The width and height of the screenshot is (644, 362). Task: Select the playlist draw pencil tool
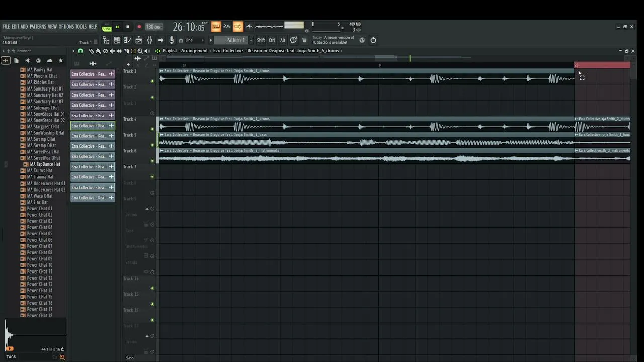click(91, 51)
